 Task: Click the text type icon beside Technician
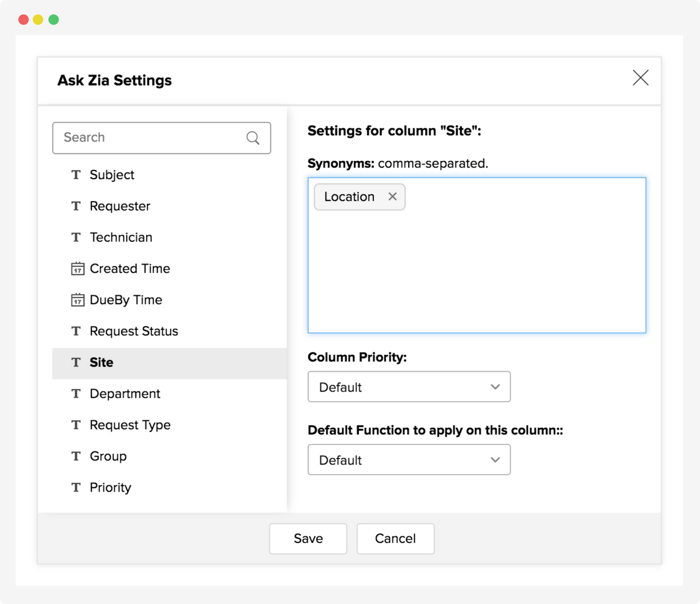pyautogui.click(x=76, y=237)
